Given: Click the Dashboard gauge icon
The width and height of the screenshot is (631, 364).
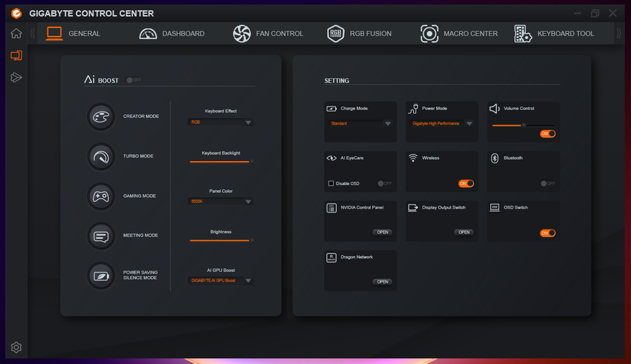Looking at the screenshot, I should coord(148,34).
